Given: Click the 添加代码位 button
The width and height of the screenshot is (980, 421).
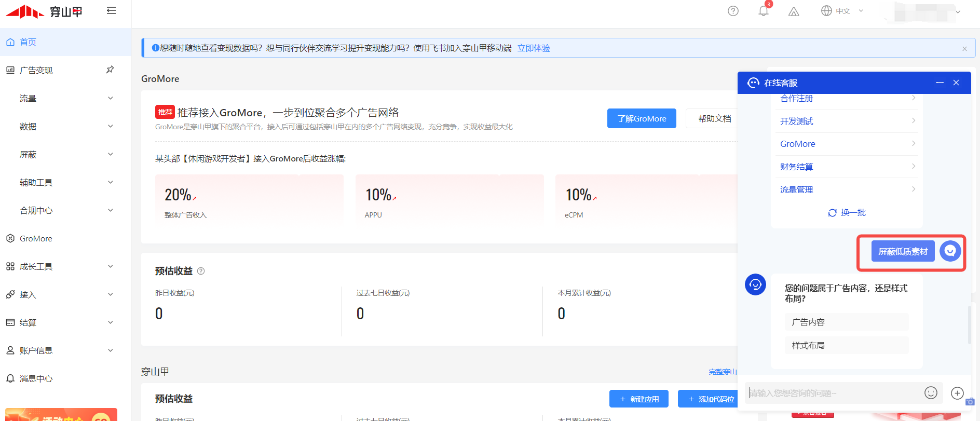Looking at the screenshot, I should coord(709,399).
